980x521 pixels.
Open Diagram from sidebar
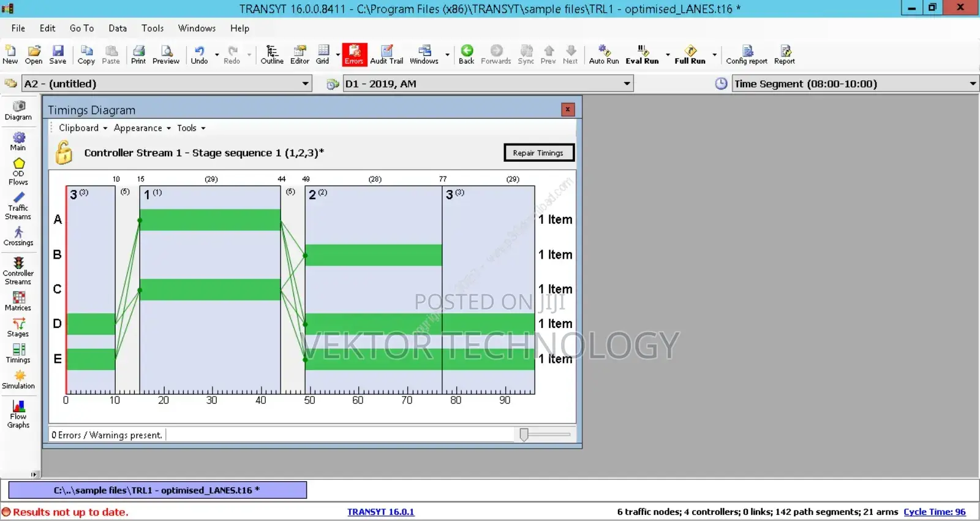pos(18,110)
